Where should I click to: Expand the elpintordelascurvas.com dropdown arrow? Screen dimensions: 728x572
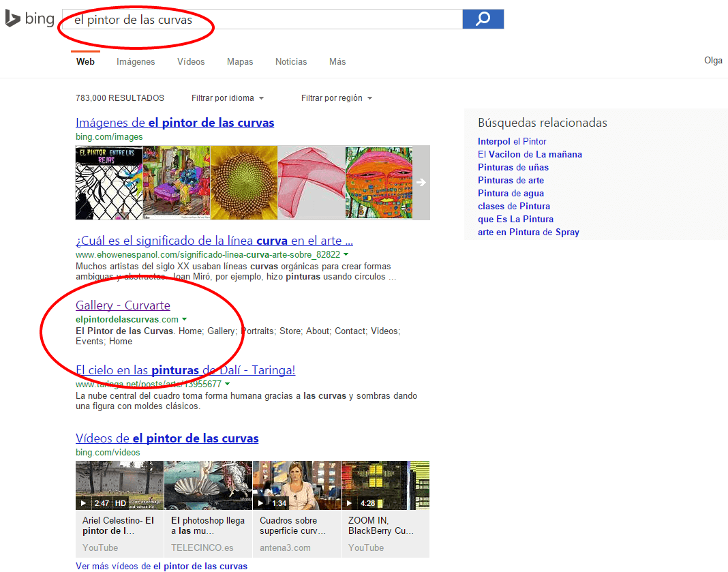(184, 320)
